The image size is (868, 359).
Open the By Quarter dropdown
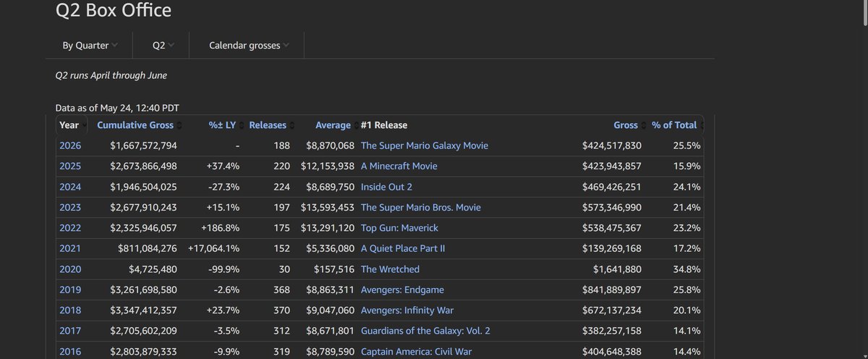click(x=90, y=46)
